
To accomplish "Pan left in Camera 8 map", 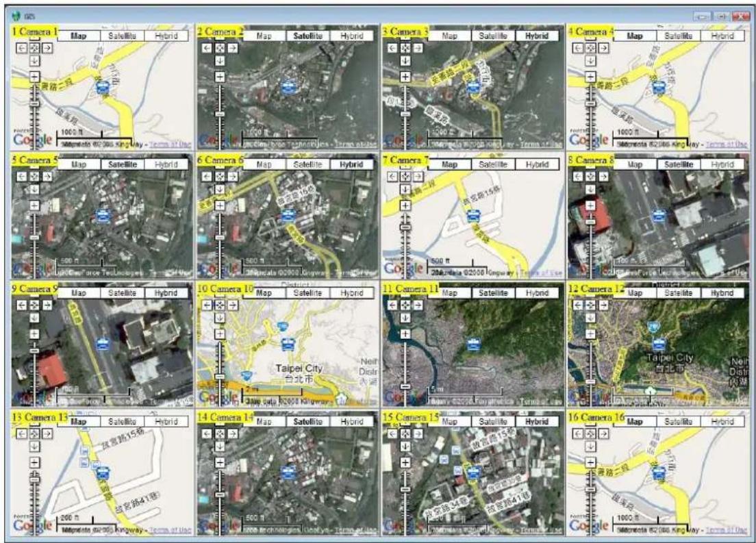I will click(577, 177).
